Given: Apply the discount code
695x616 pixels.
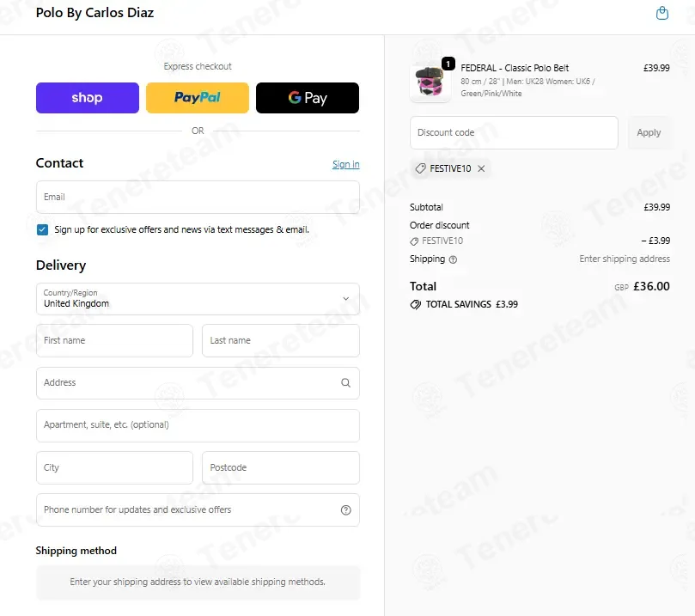Looking at the screenshot, I should pyautogui.click(x=649, y=132).
